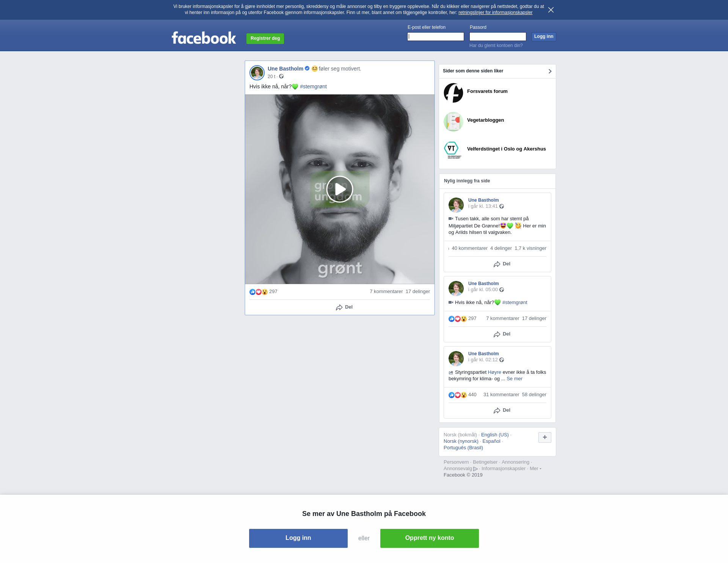Expand the 'Mer' footer dropdown
Image resolution: width=728 pixels, height=563 pixels.
pos(535,469)
